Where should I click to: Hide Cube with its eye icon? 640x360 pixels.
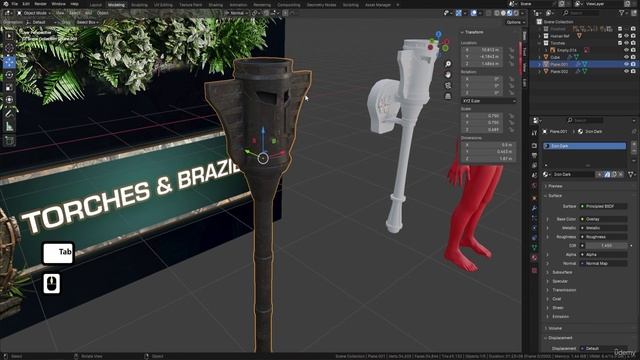(627, 57)
